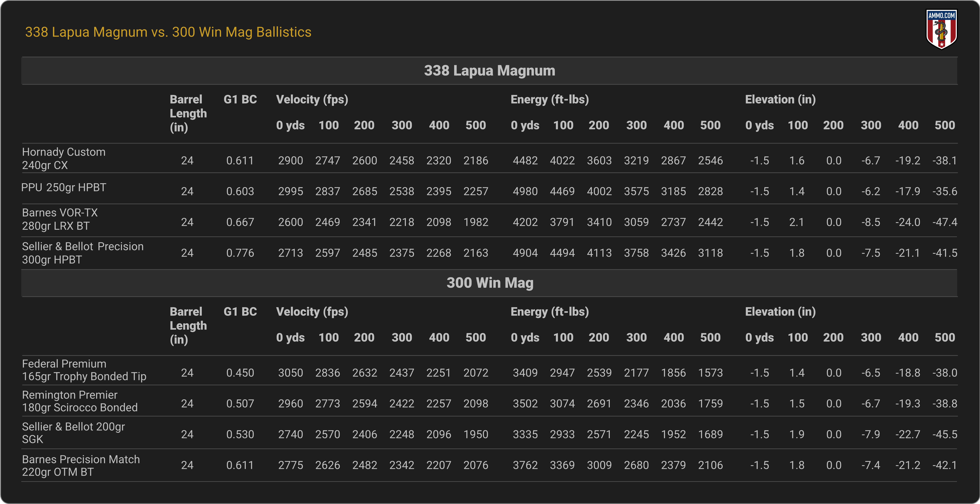Click Hornady 500-yard elevation -38.1
The image size is (980, 504).
point(945,161)
